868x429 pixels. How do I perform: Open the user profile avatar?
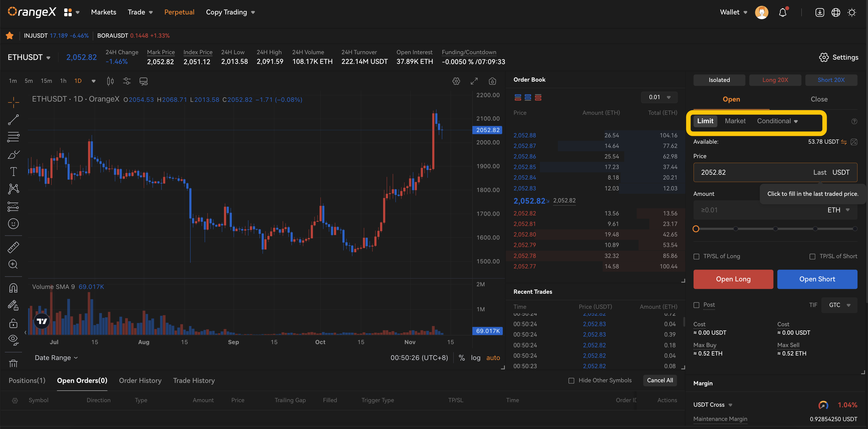tap(762, 12)
